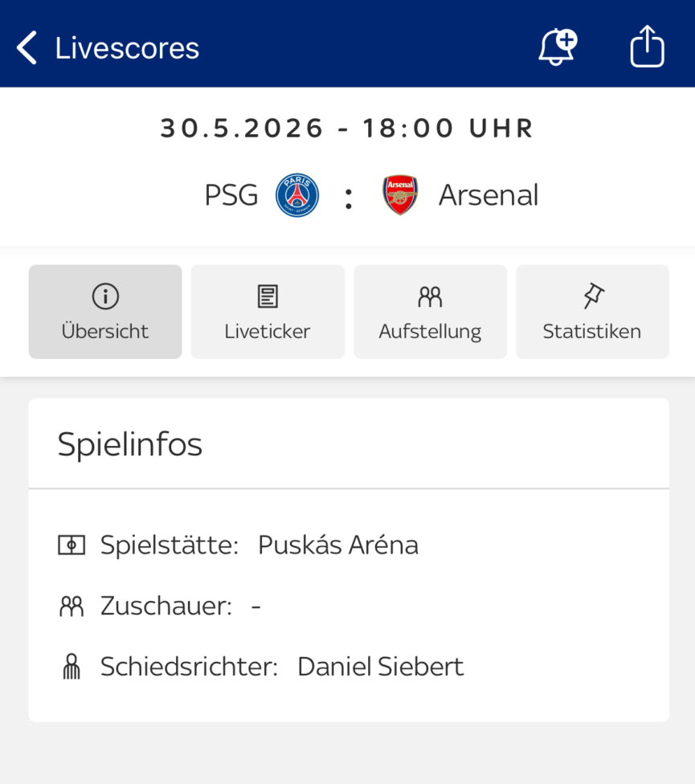Tap the Arsenal club crest

click(x=400, y=195)
